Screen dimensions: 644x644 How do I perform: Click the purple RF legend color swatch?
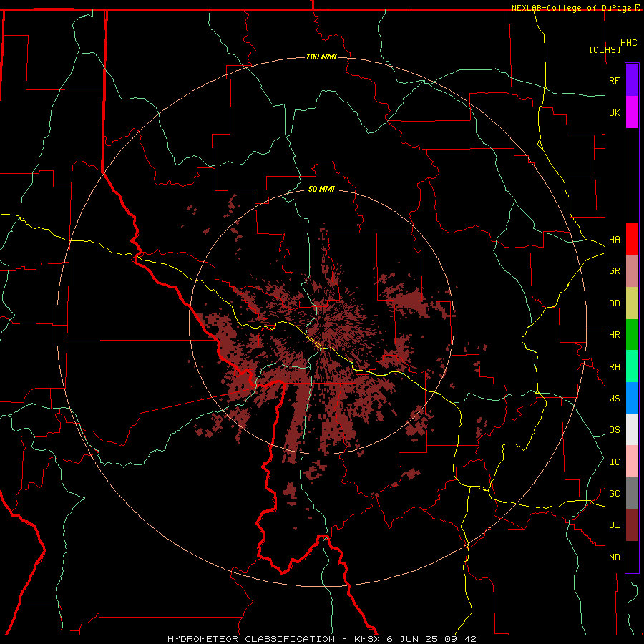pos(632,80)
